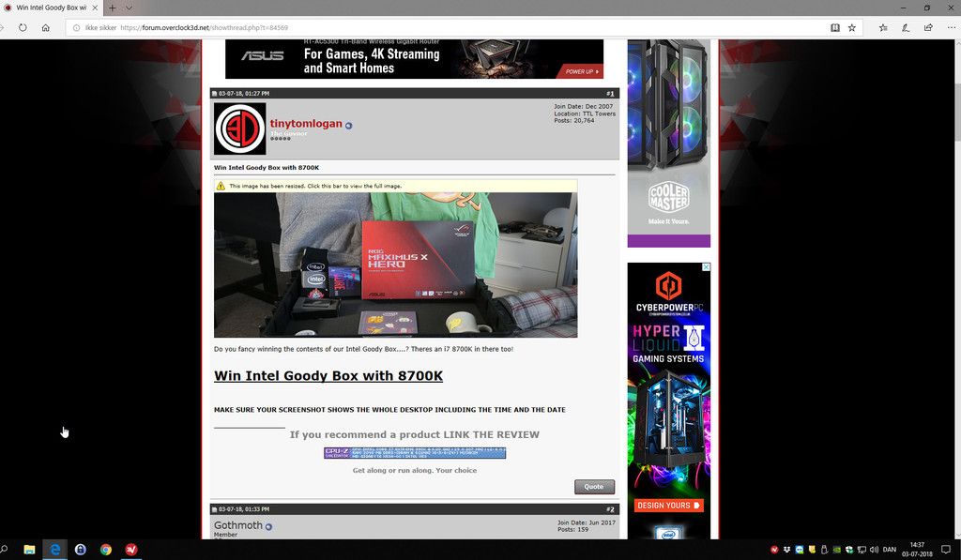Click the site security info icon
This screenshot has height=560, width=961.
(x=77, y=27)
